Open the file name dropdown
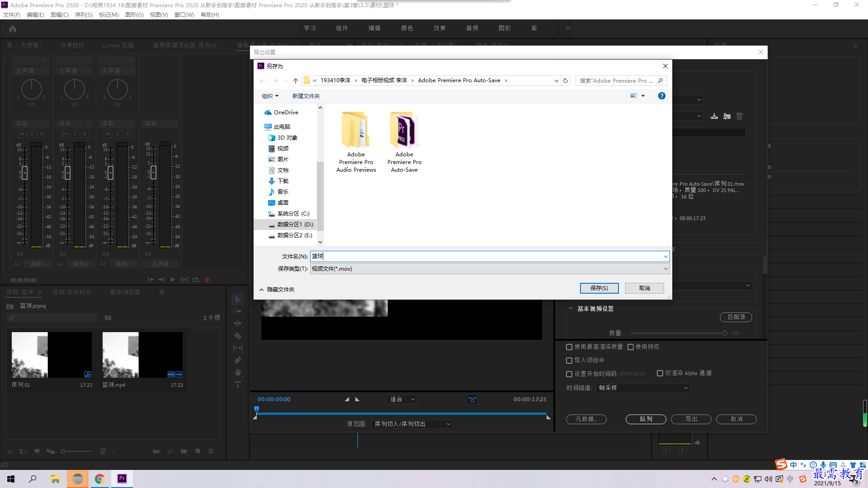Screen dimensions: 868x488 point(665,257)
